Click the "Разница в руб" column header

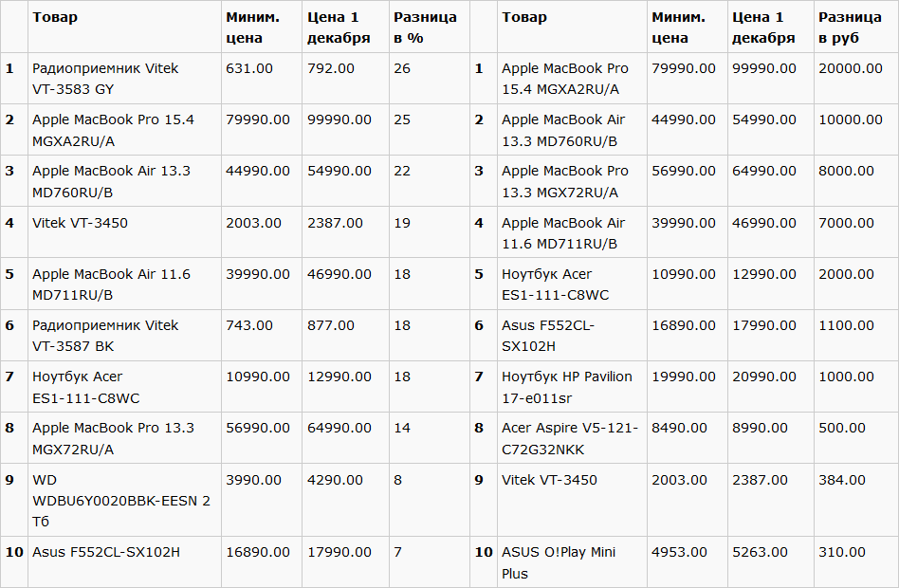[851, 28]
